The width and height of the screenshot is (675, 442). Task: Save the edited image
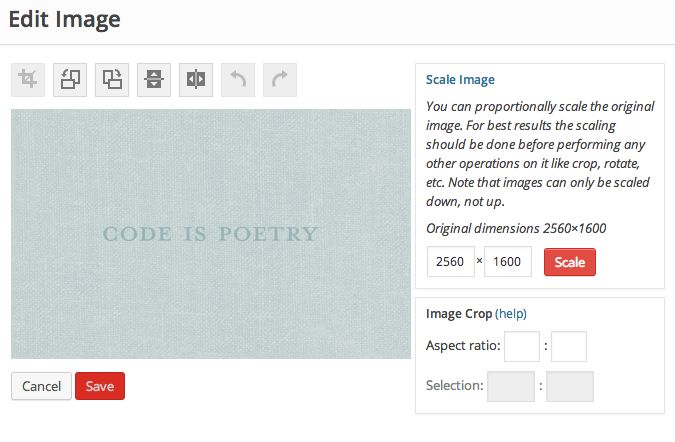click(x=100, y=387)
